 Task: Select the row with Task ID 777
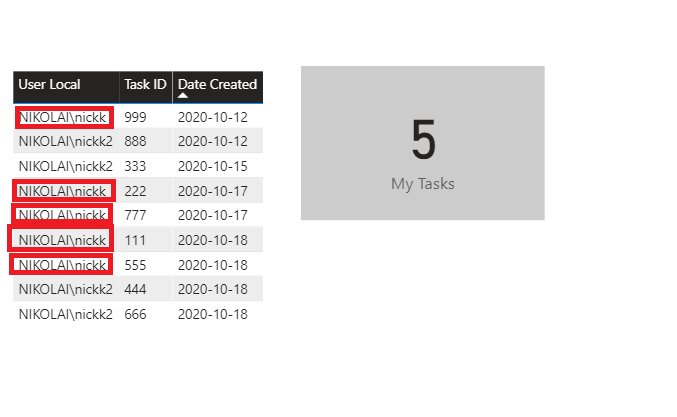(138, 215)
